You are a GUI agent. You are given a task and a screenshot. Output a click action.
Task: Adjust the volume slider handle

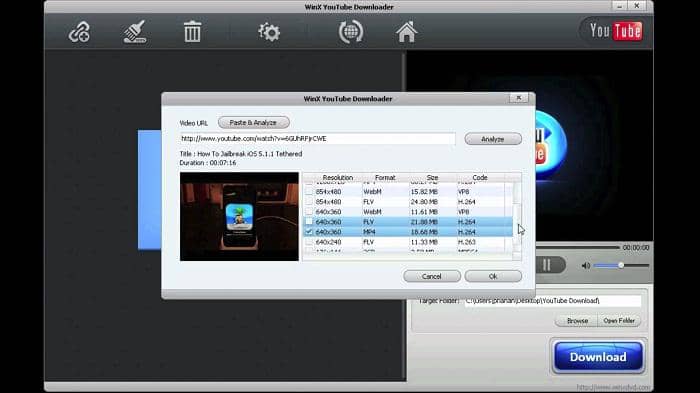tap(621, 265)
